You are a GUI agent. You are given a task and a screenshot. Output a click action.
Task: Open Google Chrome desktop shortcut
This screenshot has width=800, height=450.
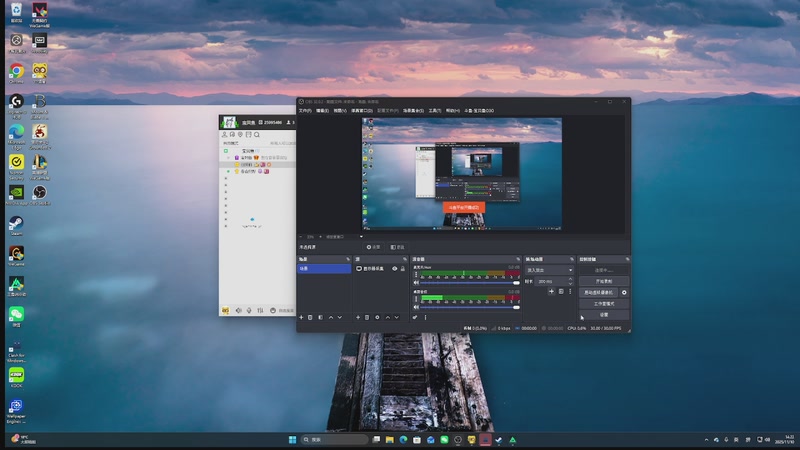point(16,73)
